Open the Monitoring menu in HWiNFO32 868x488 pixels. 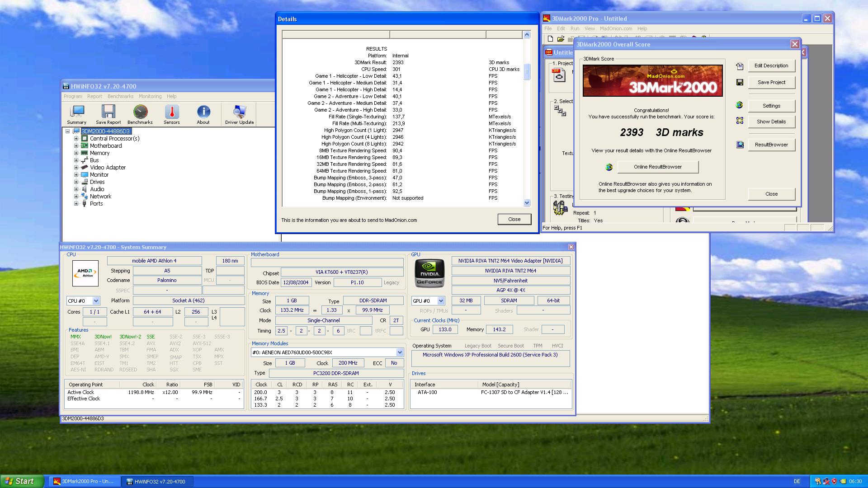(x=150, y=96)
